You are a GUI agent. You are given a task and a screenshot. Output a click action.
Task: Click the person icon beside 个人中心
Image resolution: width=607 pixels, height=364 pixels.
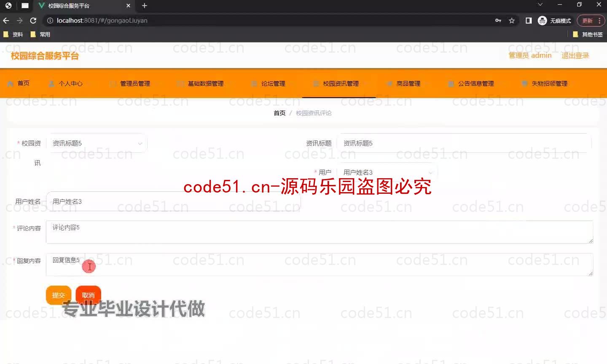pyautogui.click(x=51, y=83)
